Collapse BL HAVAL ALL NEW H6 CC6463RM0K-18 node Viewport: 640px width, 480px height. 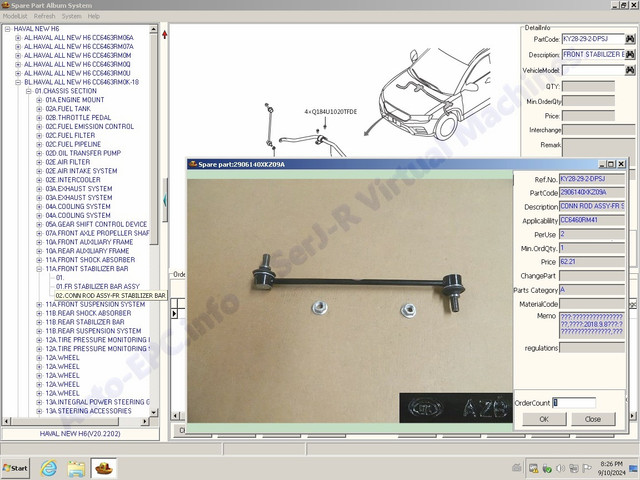18,82
